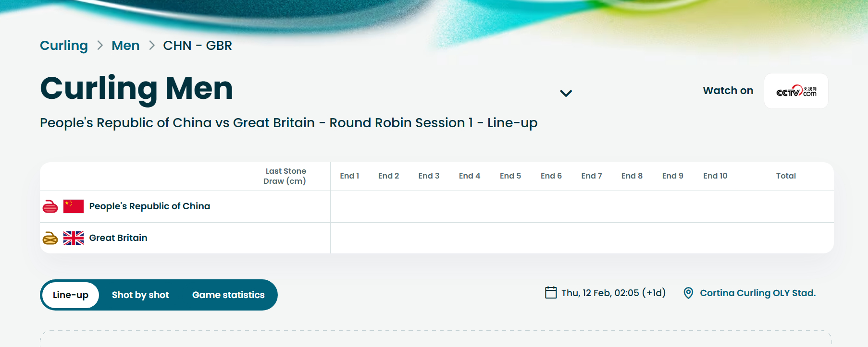Click the China flag icon

pyautogui.click(x=74, y=206)
